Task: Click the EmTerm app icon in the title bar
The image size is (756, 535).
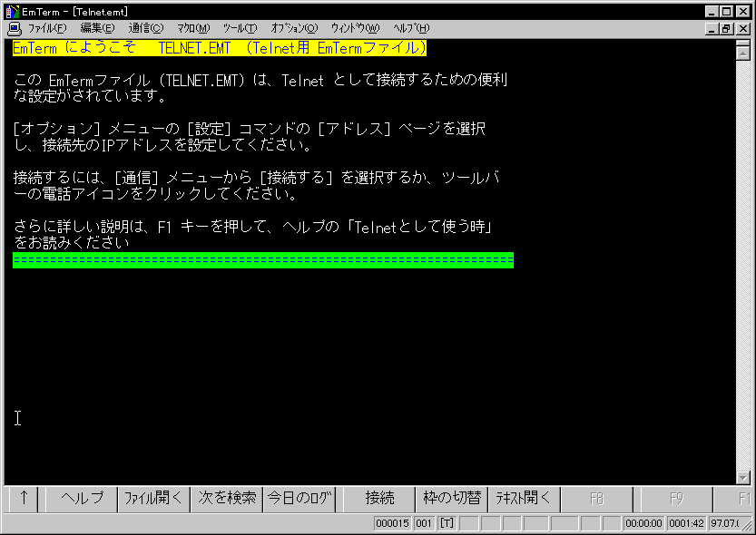Action: point(12,12)
